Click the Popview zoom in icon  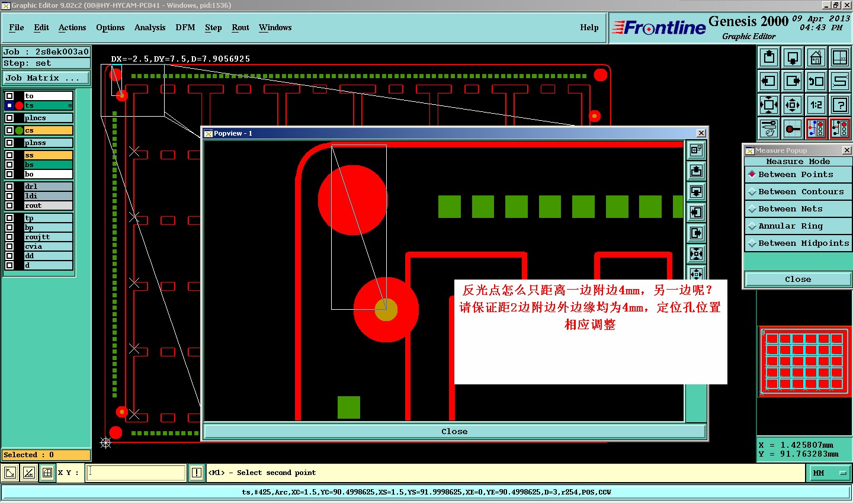pyautogui.click(x=696, y=253)
